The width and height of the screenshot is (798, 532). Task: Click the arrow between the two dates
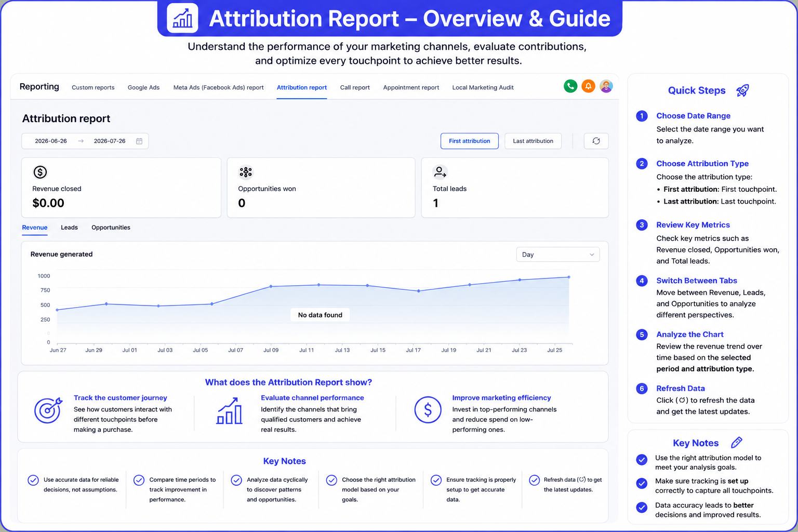(x=81, y=141)
